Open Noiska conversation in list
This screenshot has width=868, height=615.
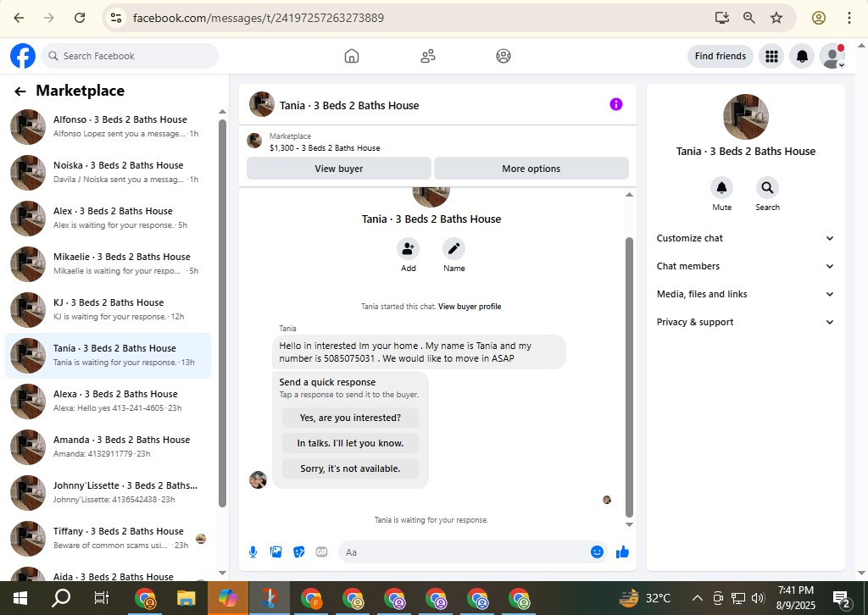108,173
